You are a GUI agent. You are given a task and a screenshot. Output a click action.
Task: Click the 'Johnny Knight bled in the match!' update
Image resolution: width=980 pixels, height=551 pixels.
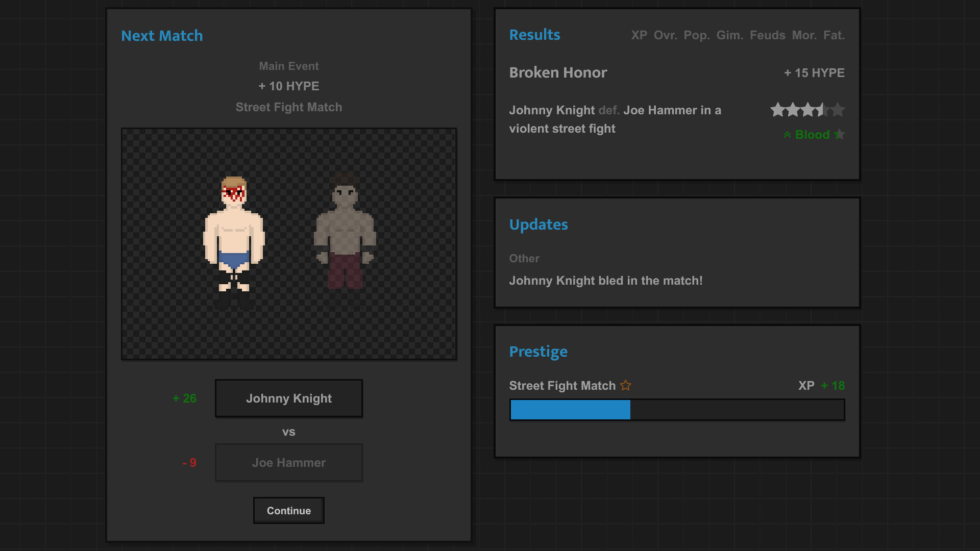click(606, 281)
